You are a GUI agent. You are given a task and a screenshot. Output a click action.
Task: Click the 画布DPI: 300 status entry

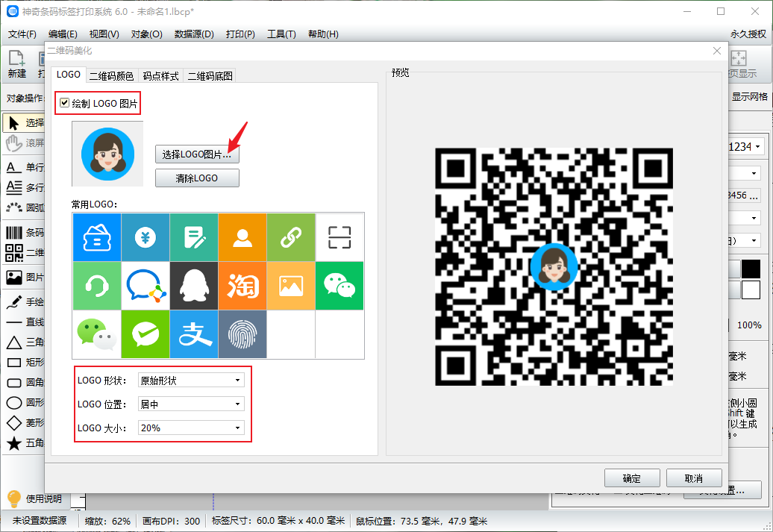[171, 521]
